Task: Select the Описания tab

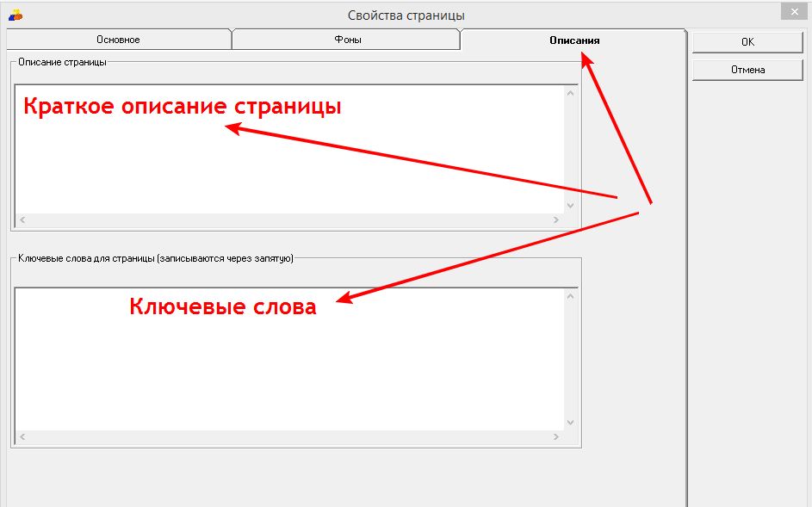Action: 574,40
